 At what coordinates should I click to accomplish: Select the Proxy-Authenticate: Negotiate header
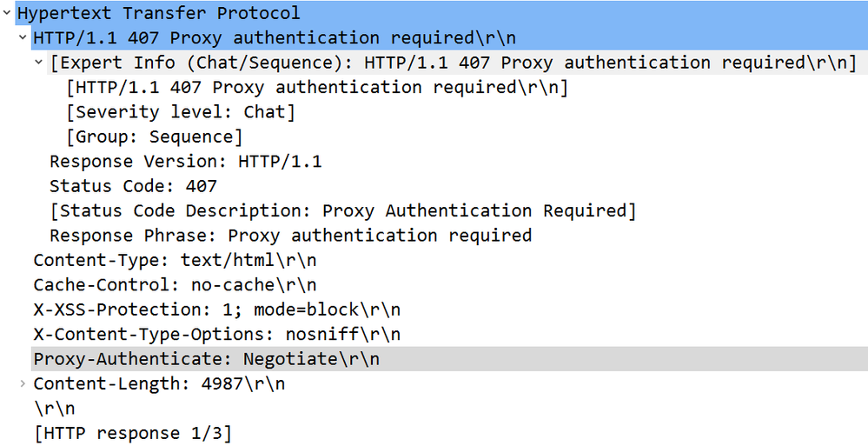(x=206, y=359)
